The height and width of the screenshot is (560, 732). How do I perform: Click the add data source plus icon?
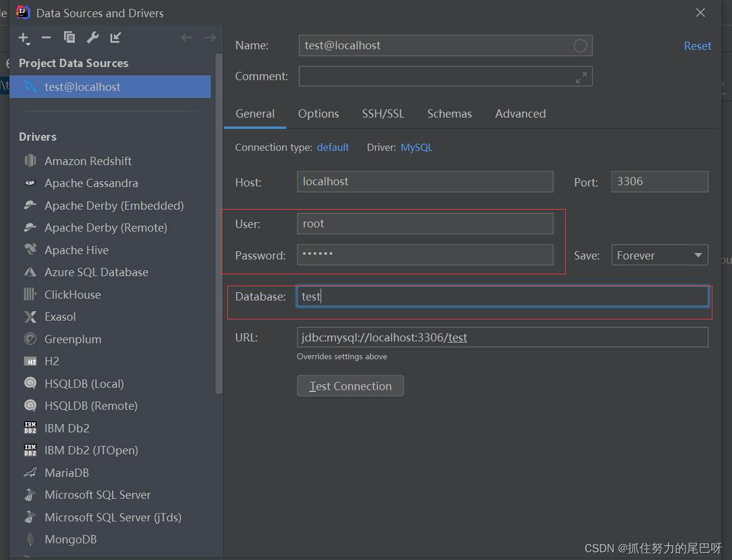pyautogui.click(x=24, y=38)
